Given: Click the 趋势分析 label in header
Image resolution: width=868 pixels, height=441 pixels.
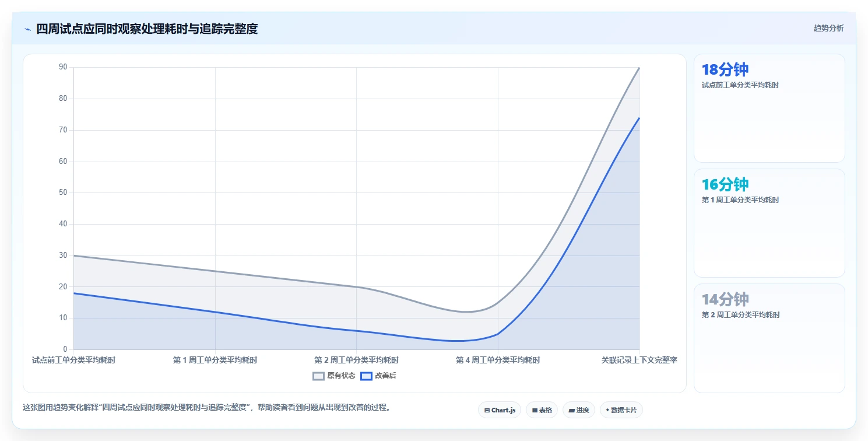Looking at the screenshot, I should 828,28.
